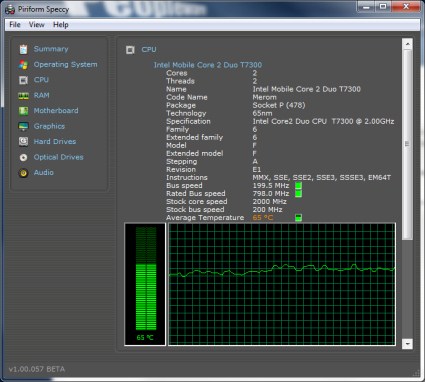The height and width of the screenshot is (382, 425).
Task: Toggle the Average Temperature graph indicator
Action: coord(298,218)
